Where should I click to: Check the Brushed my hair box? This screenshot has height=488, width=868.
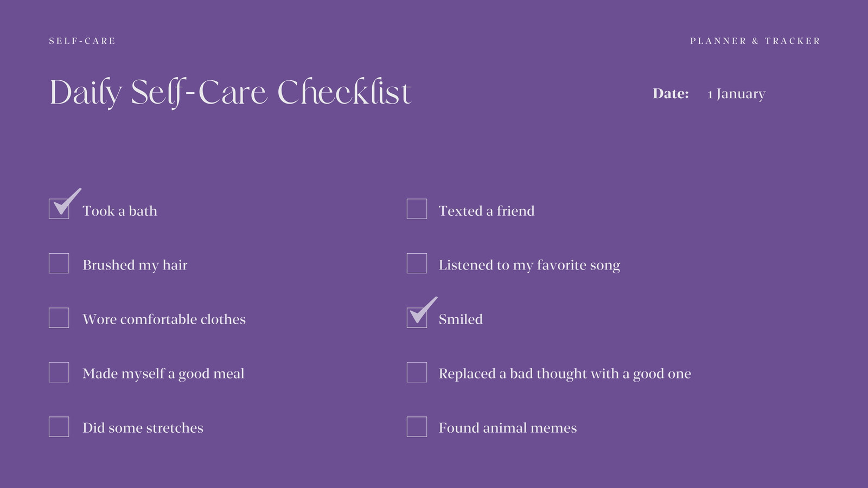coord(59,263)
